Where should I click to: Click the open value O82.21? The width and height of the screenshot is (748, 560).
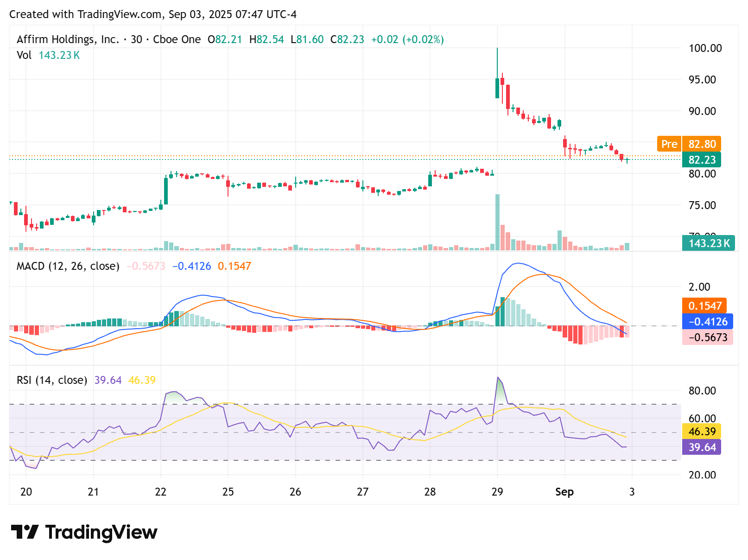tap(225, 39)
